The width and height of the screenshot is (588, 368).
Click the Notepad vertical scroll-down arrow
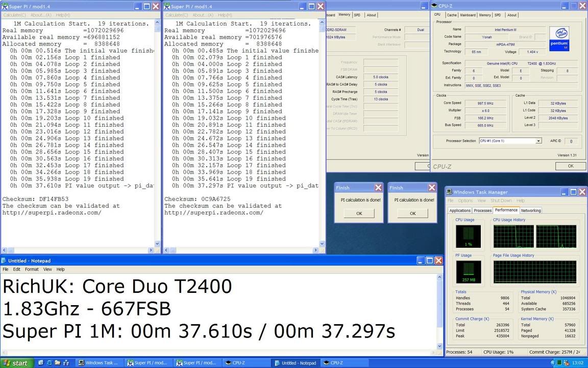(440, 346)
